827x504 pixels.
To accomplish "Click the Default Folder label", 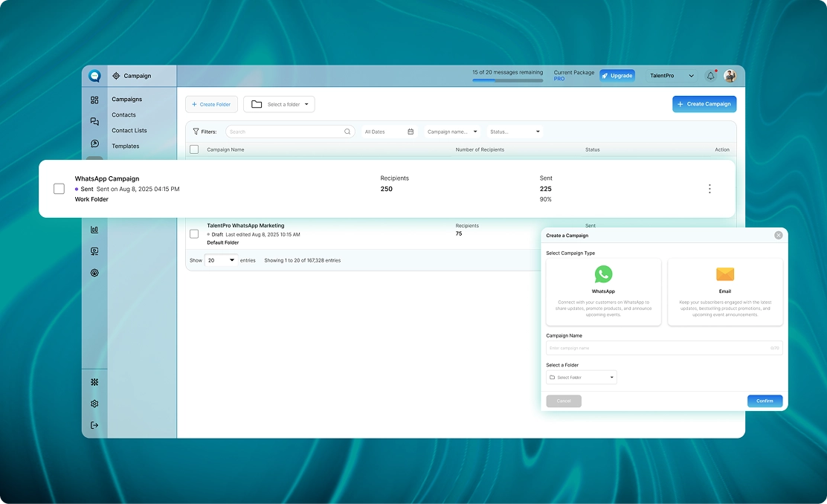I will [222, 242].
